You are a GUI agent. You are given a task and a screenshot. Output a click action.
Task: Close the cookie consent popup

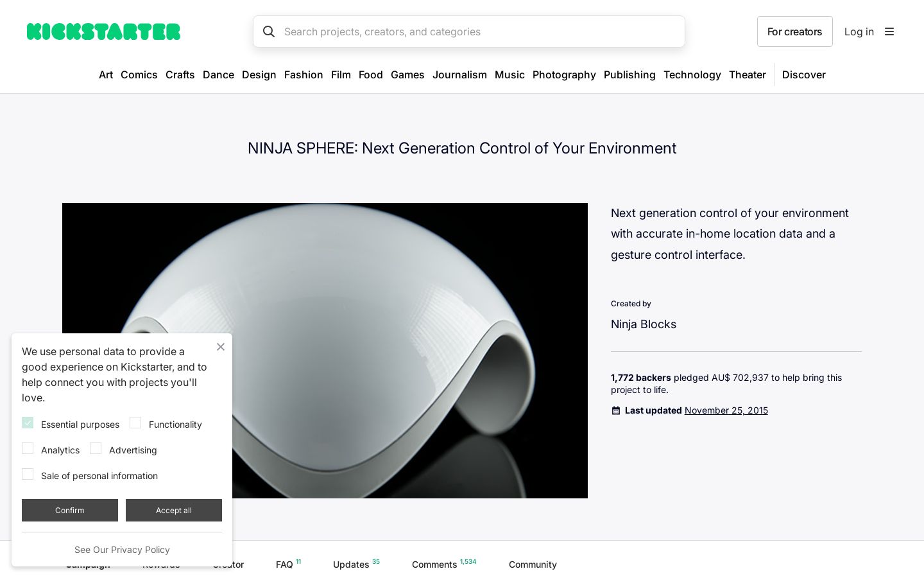pos(221,347)
